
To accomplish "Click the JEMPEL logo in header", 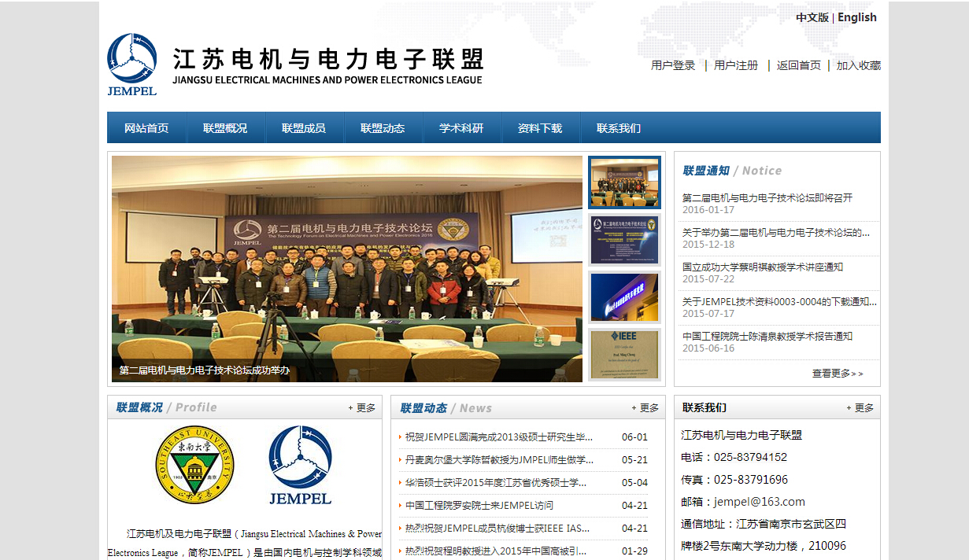I will tap(132, 64).
